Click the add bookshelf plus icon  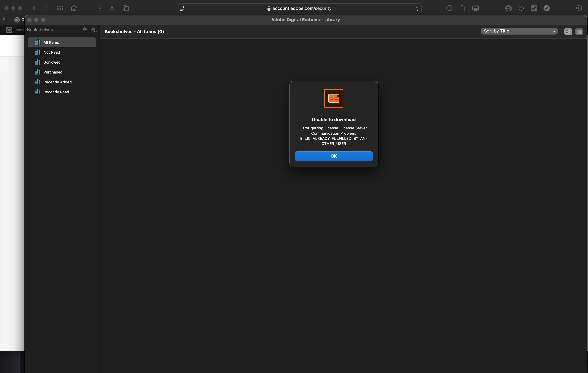pos(84,29)
